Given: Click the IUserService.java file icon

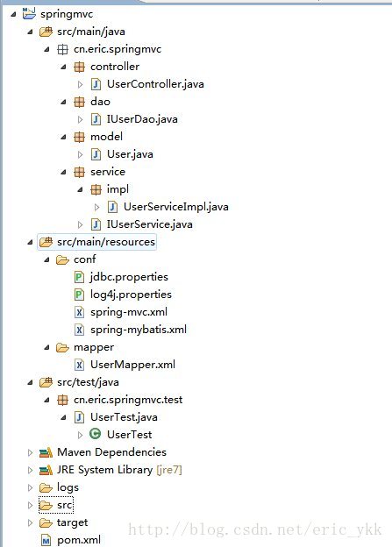Looking at the screenshot, I should 96,224.
